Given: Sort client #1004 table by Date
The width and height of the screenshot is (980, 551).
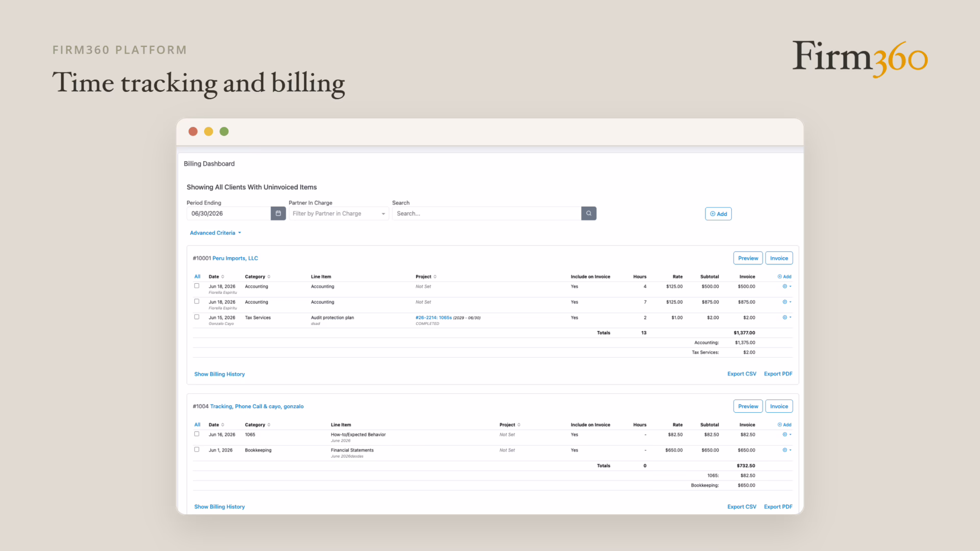Looking at the screenshot, I should 216,424.
